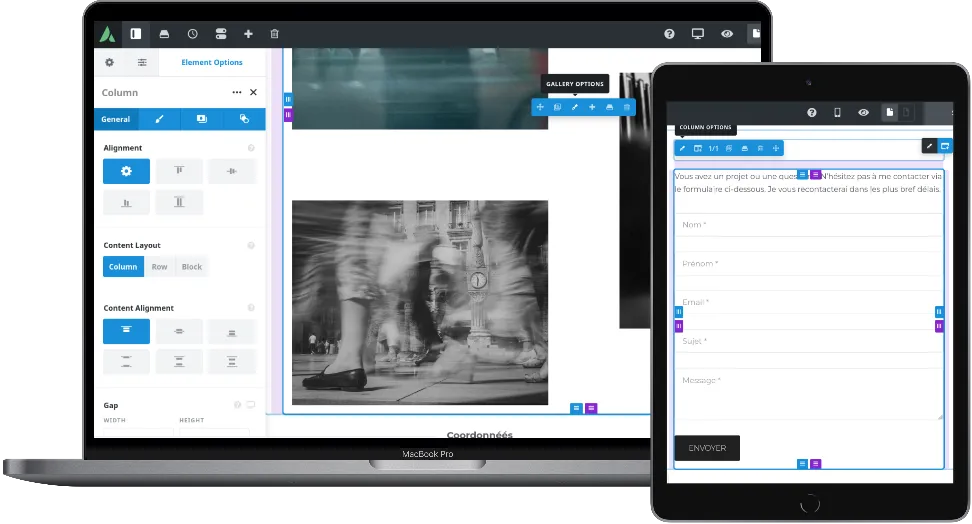972x524 pixels.
Task: Choose Block content layout
Action: (x=192, y=267)
